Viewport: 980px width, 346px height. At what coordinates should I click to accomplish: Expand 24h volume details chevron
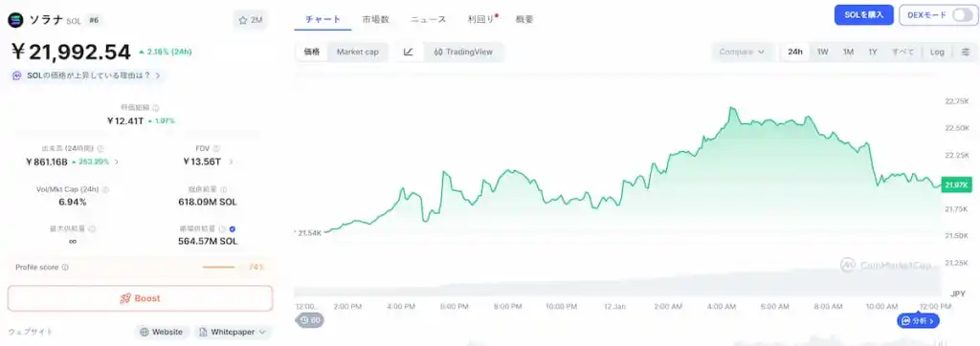coord(116,162)
